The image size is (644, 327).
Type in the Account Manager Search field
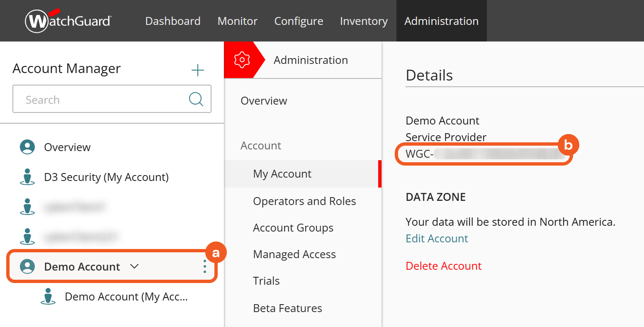click(100, 100)
